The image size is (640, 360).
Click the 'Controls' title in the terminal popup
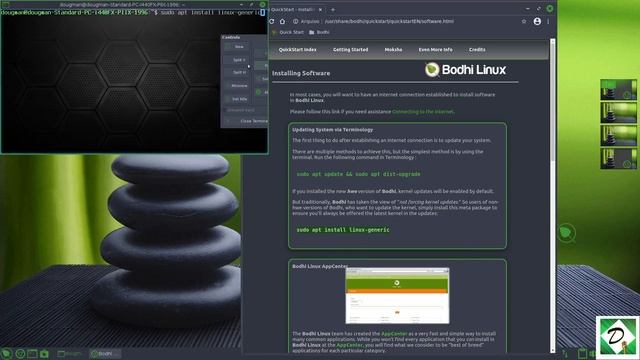231,38
